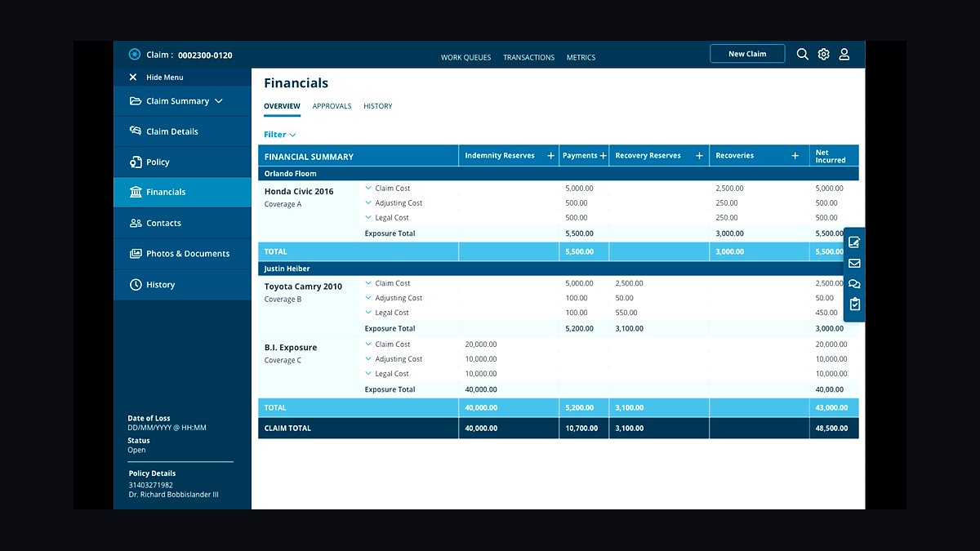Add an Indemnity Reserves entry with plus
Viewport: 980px width, 551px height.
click(550, 156)
